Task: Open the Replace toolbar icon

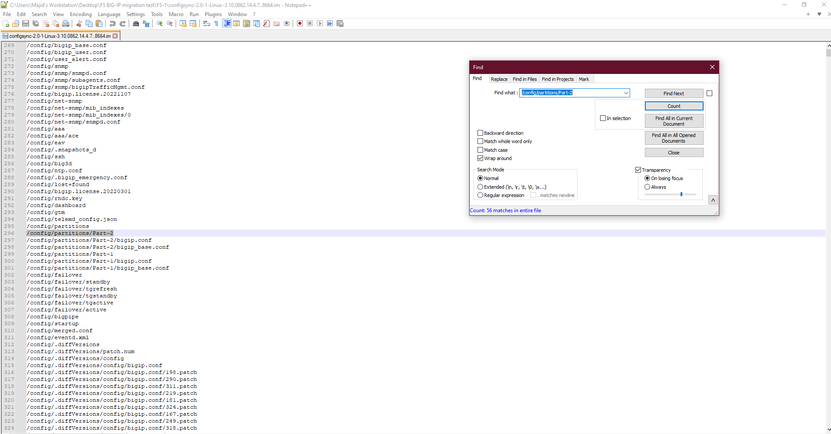Action: [x=146, y=24]
